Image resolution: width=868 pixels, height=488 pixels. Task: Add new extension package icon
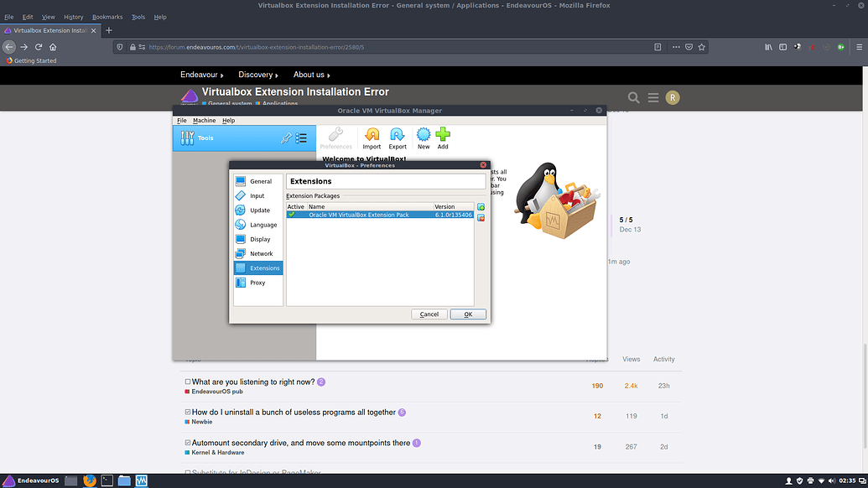481,207
